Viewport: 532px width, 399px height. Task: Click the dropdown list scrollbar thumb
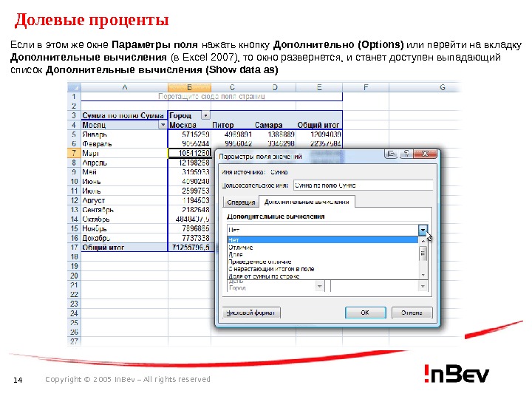tap(423, 253)
